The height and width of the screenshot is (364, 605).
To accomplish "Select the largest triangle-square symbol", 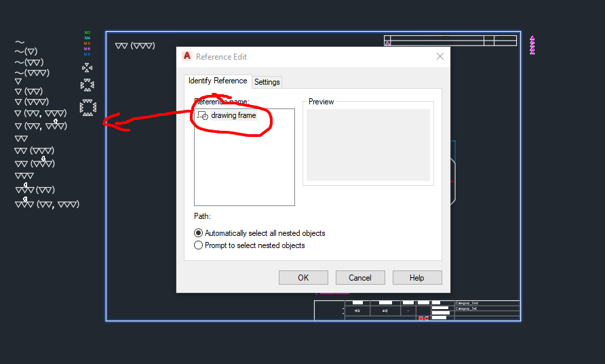I will pyautogui.click(x=88, y=108).
